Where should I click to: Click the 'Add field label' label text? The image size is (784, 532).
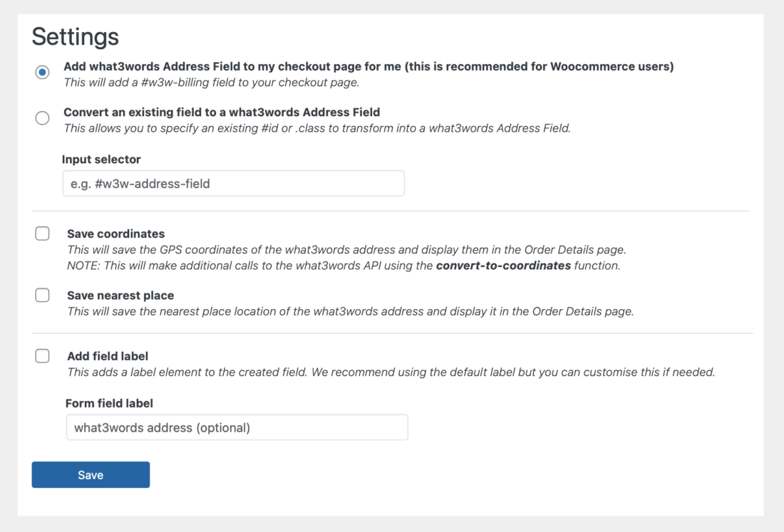(x=108, y=356)
